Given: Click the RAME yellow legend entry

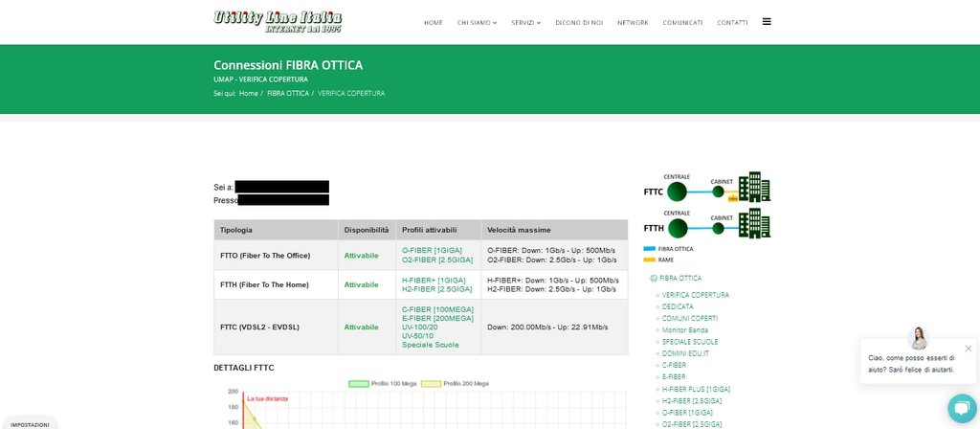Looking at the screenshot, I should click(x=658, y=260).
